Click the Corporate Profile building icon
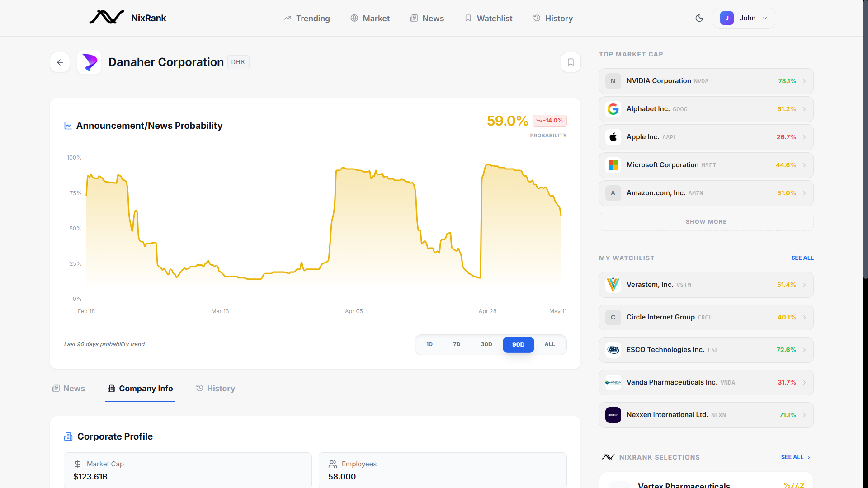The image size is (868, 488). 68,436
